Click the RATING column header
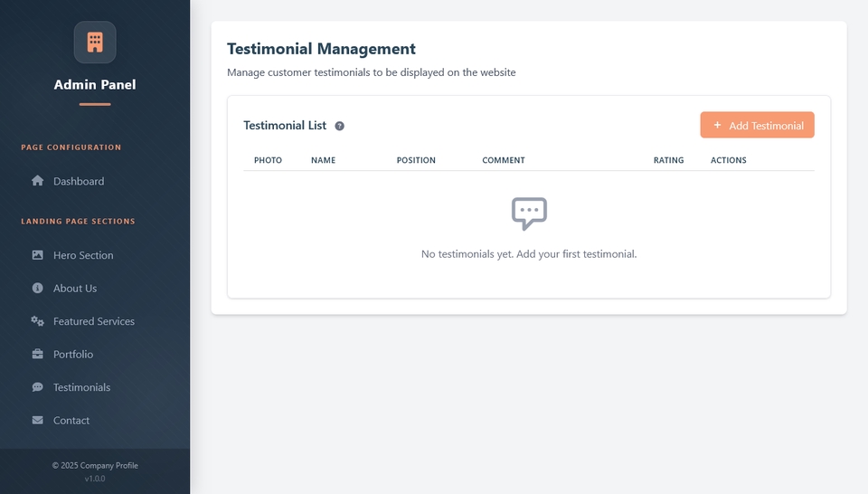The image size is (868, 494). pyautogui.click(x=668, y=160)
